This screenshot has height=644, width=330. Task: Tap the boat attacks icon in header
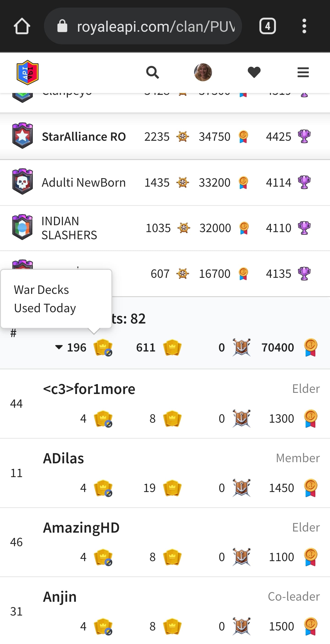click(241, 348)
